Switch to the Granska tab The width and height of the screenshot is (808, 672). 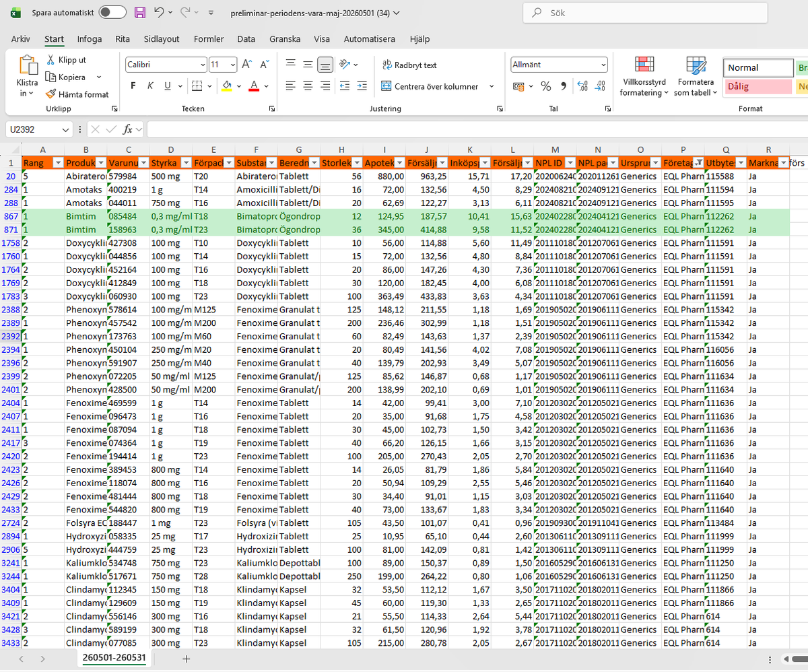pos(285,39)
